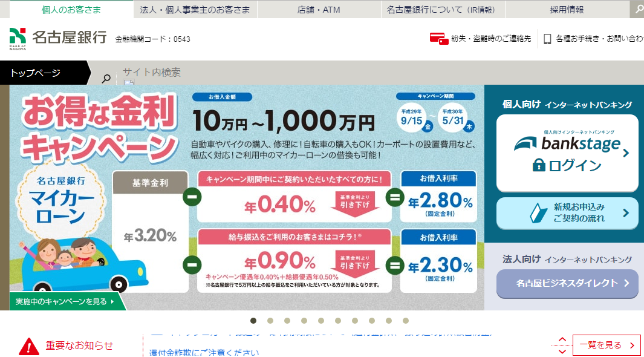The image size is (644, 357).
Task: Click the lock icon next to ログイン
Action: coord(538,165)
